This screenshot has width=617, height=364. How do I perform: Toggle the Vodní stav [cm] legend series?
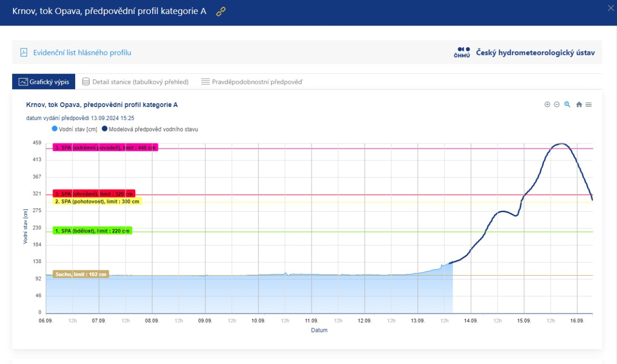pyautogui.click(x=75, y=129)
